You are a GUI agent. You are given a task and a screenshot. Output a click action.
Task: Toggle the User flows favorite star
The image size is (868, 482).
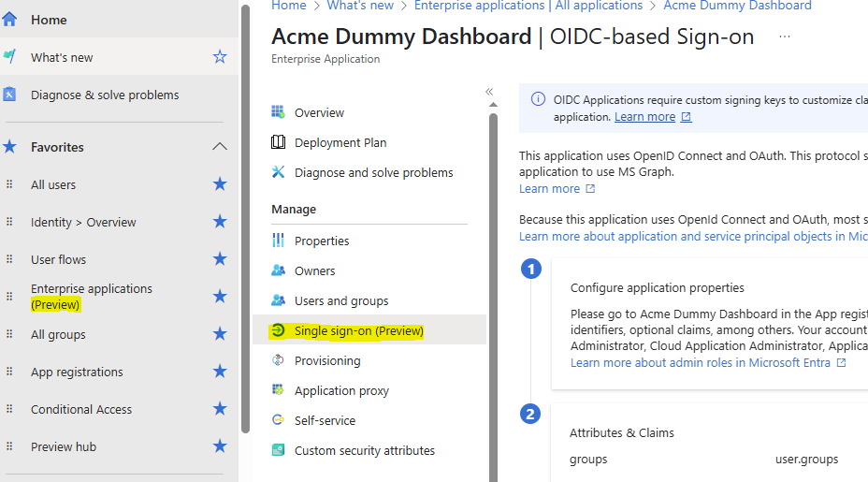pyautogui.click(x=220, y=258)
